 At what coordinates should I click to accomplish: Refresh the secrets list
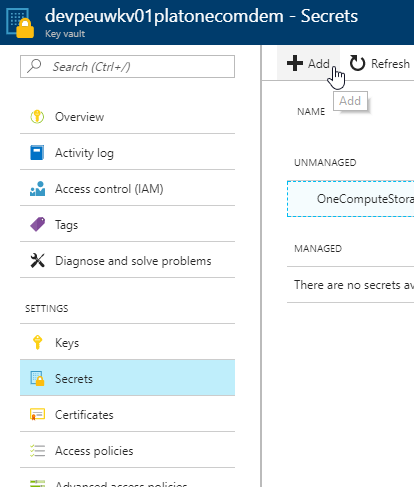380,63
